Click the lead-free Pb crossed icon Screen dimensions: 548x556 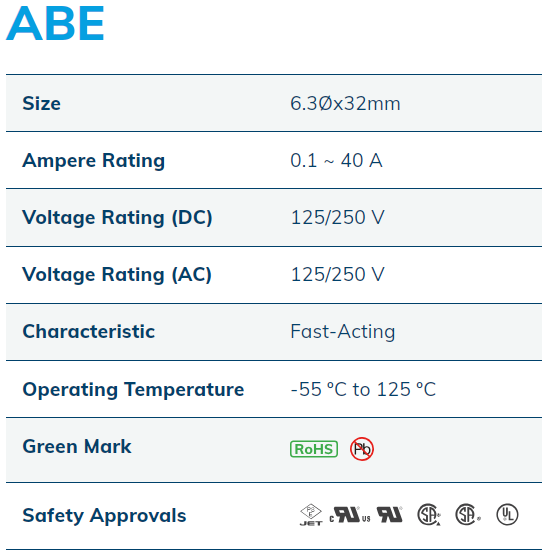coord(362,449)
